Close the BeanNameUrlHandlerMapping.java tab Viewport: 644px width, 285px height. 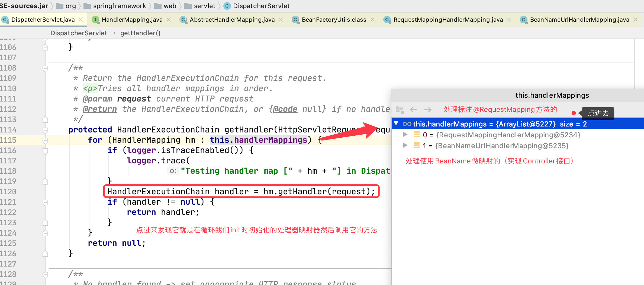(x=635, y=20)
